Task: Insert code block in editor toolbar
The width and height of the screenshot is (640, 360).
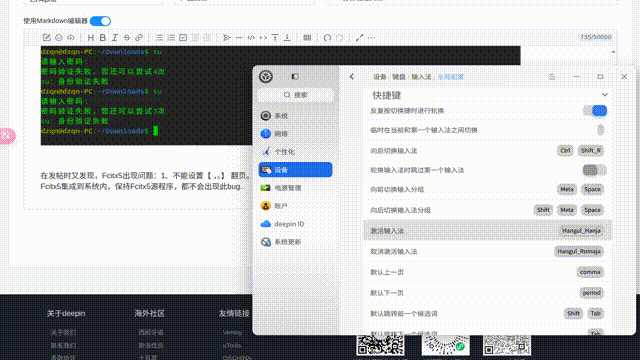Action: [x=251, y=38]
